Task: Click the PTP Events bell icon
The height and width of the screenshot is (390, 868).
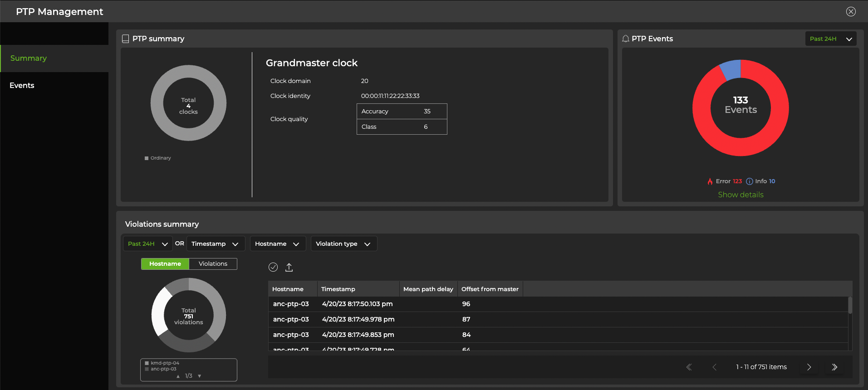Action: (x=626, y=39)
